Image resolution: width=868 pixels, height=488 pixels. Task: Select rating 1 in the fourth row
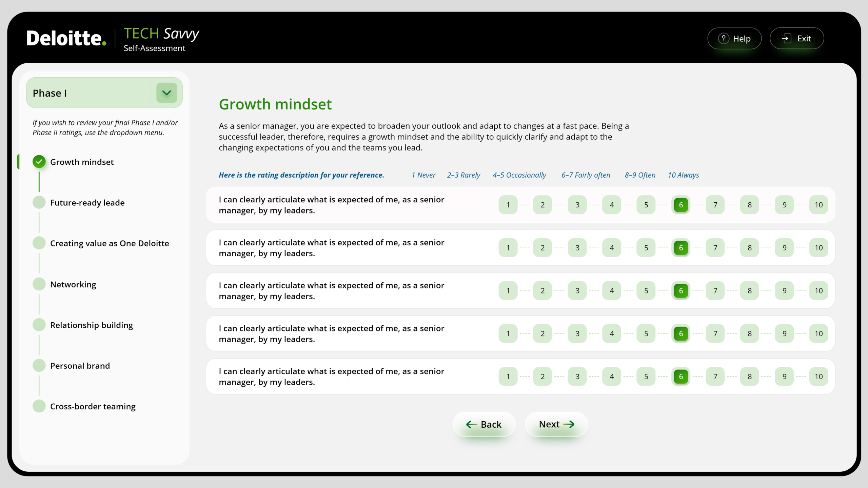coord(508,333)
